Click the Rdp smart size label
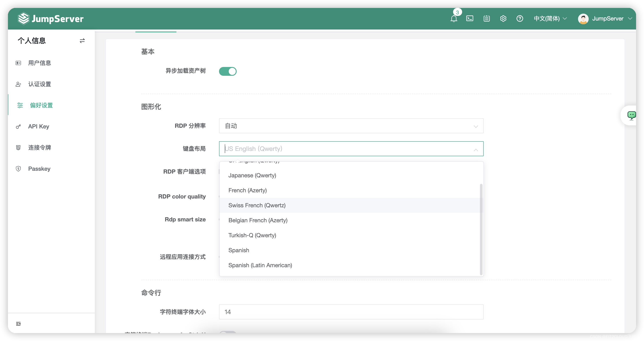Image resolution: width=644 pixels, height=341 pixels. (x=185, y=219)
